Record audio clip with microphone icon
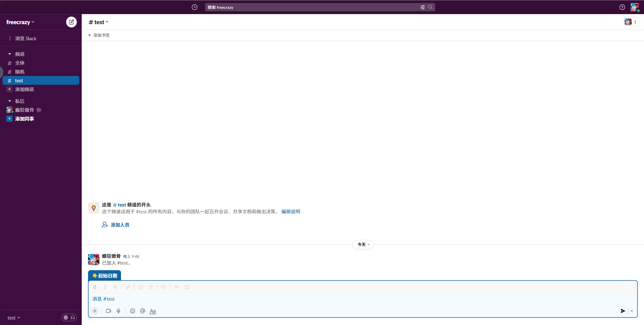The image size is (644, 325). (x=118, y=311)
